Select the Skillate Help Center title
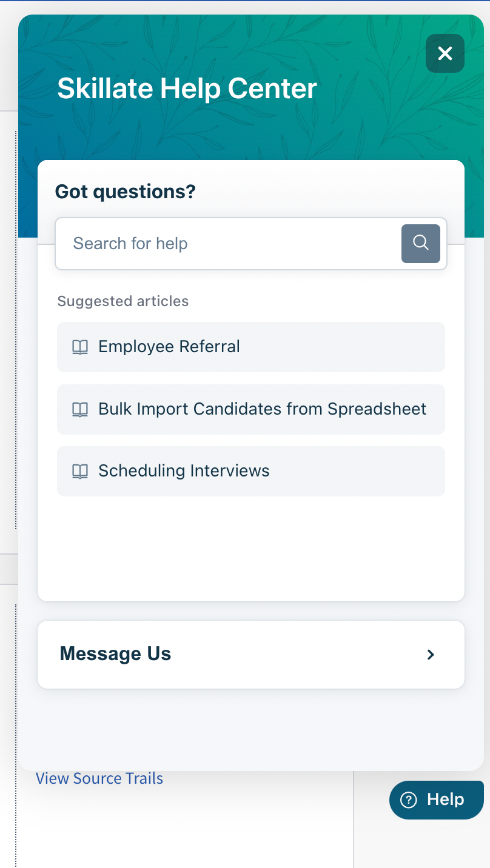 coord(187,88)
